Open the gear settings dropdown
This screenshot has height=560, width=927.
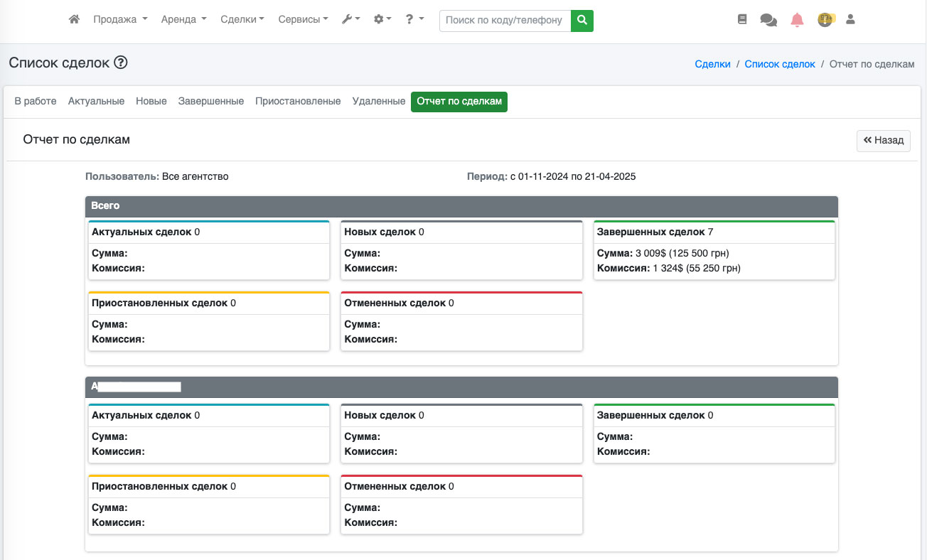[382, 20]
